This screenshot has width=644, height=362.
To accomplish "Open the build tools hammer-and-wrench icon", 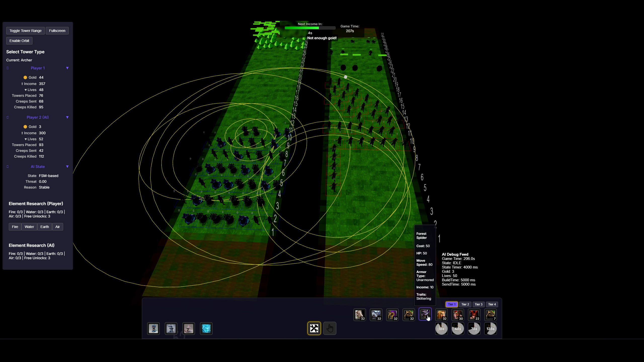I will 314,328.
